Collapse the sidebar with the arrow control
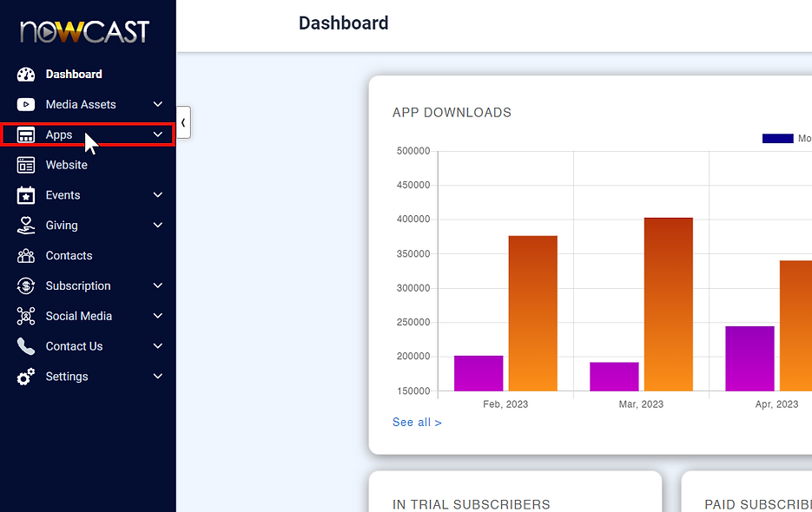The height and width of the screenshot is (512, 812). pyautogui.click(x=182, y=122)
